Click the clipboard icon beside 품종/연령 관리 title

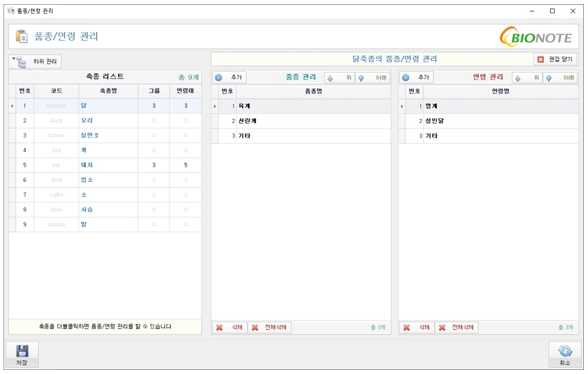point(21,37)
